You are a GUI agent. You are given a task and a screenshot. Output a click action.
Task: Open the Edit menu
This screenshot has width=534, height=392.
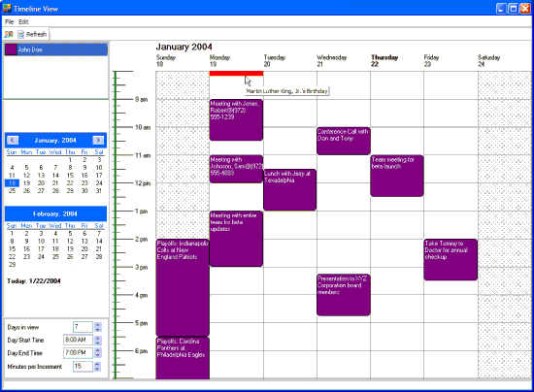tap(23, 21)
